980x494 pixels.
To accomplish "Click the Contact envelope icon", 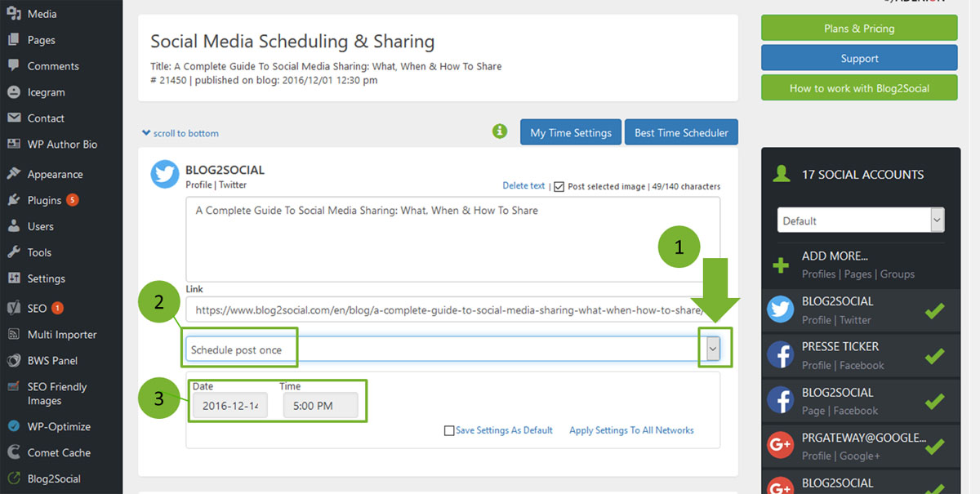I will tap(13, 118).
